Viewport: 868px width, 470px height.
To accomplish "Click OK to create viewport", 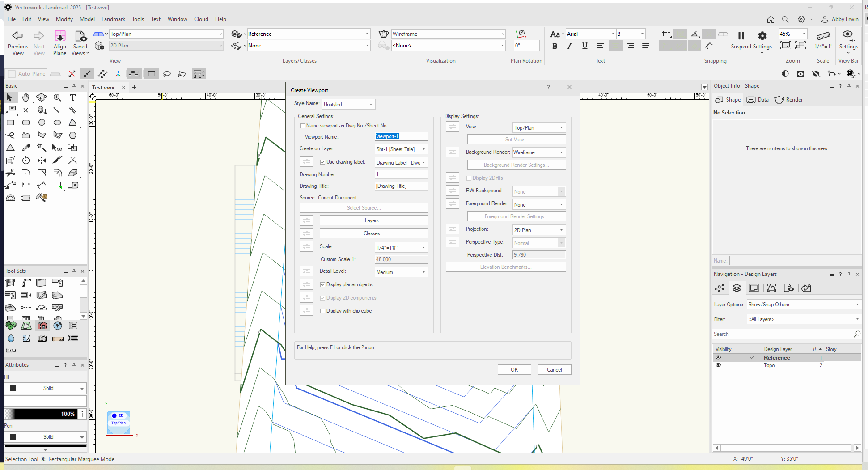I will [x=514, y=370].
